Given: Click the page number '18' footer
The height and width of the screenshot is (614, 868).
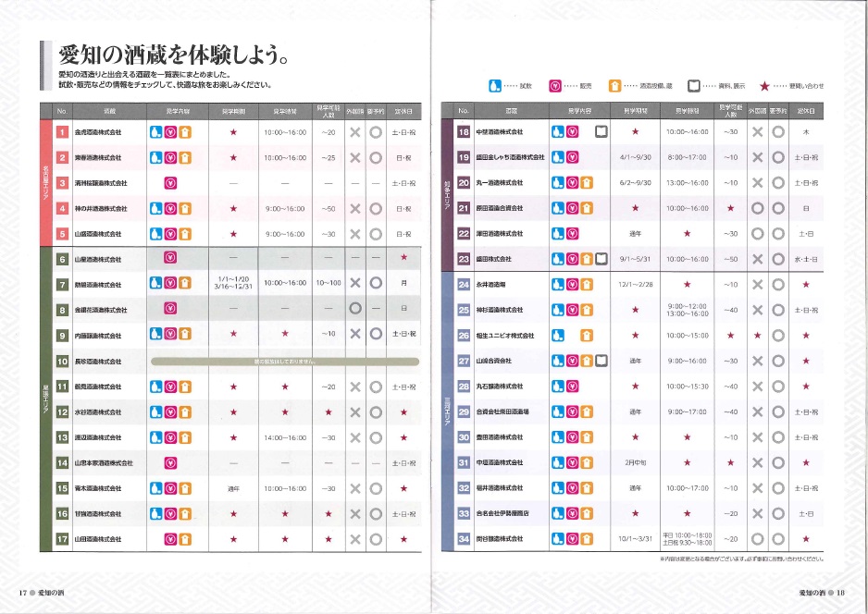Looking at the screenshot, I should (x=840, y=593).
